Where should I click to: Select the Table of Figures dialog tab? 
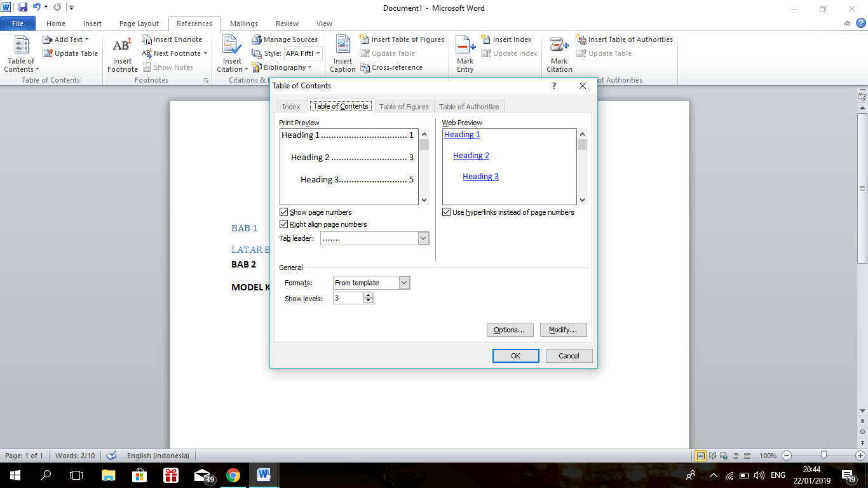[x=404, y=107]
